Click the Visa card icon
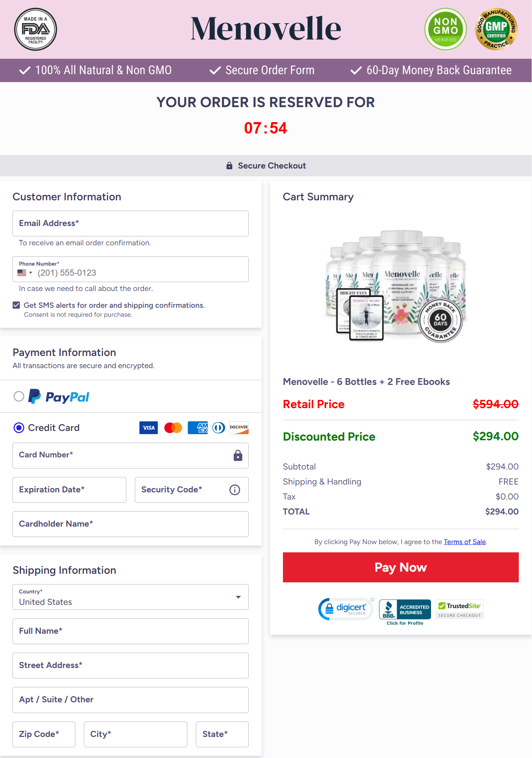 click(148, 428)
